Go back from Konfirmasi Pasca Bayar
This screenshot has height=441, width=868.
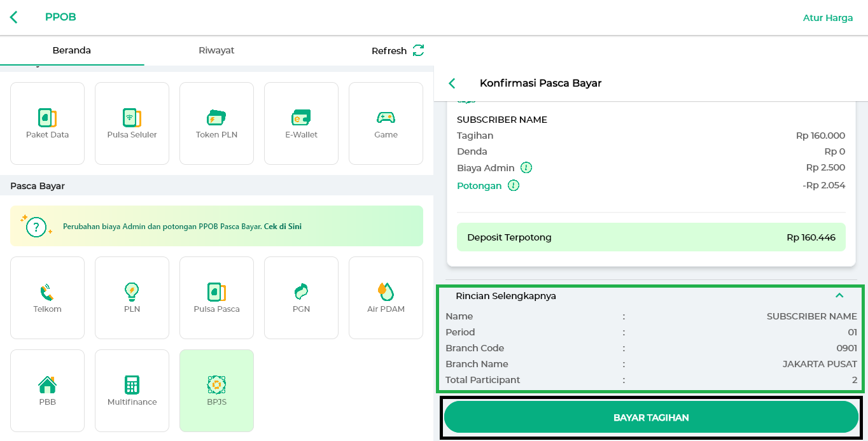point(452,83)
